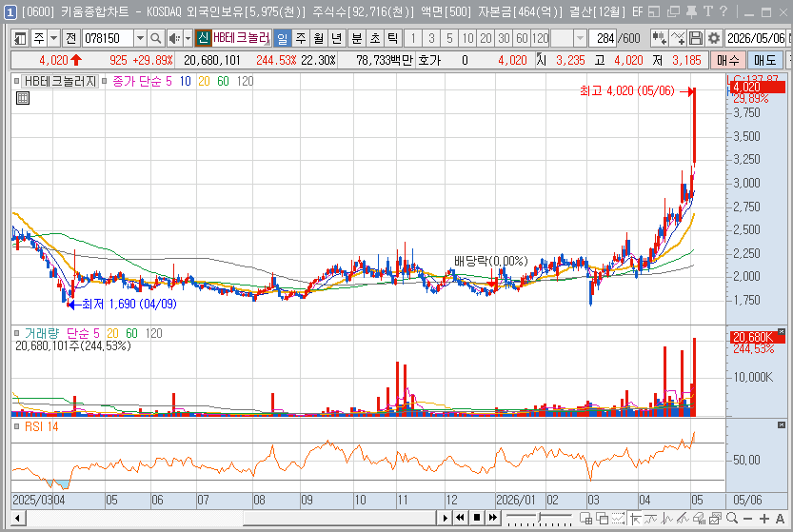The image size is (793, 532).
Task: Click the speaker sound icon
Action: (x=174, y=38)
